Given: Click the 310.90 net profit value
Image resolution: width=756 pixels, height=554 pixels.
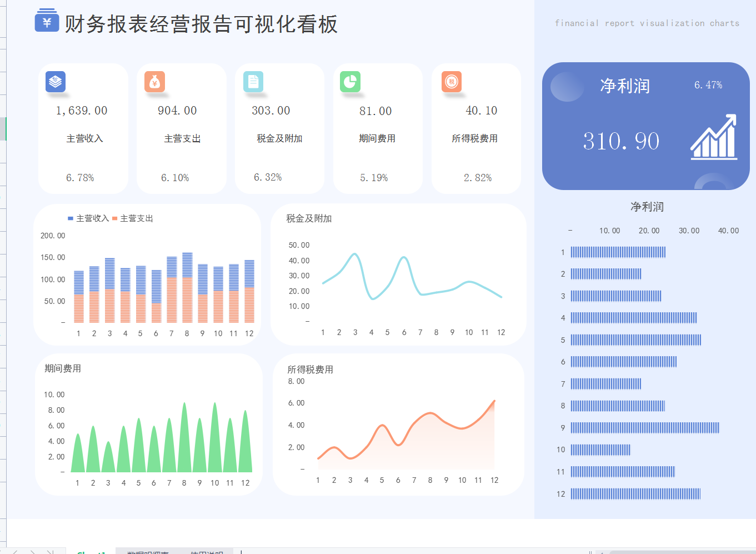Looking at the screenshot, I should [x=620, y=141].
